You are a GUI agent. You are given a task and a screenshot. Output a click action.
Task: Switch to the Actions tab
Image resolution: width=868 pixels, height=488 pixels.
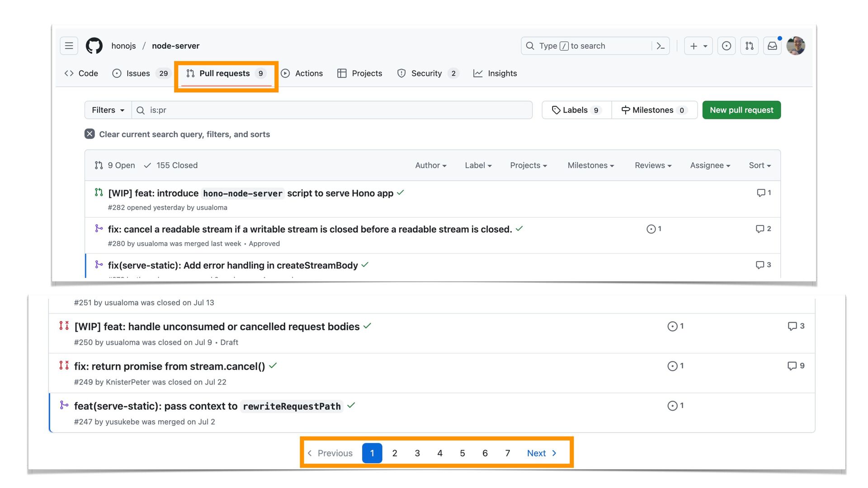[302, 73]
